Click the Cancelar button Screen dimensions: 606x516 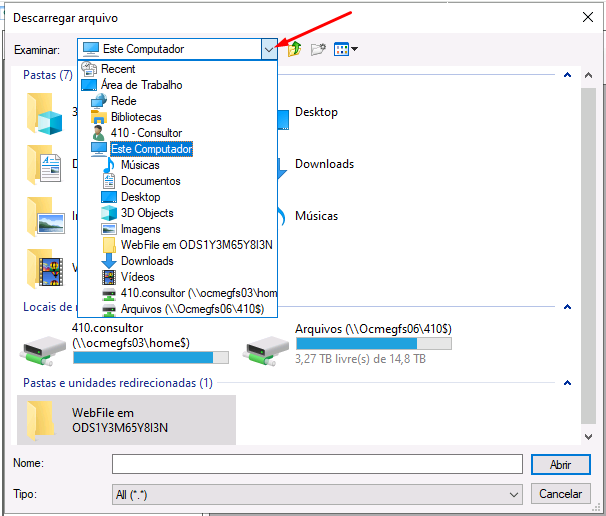560,494
